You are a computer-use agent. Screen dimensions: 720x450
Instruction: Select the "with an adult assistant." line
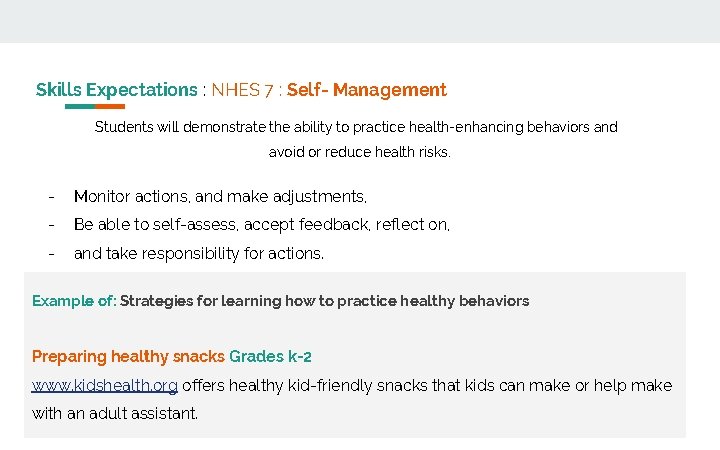click(x=115, y=413)
